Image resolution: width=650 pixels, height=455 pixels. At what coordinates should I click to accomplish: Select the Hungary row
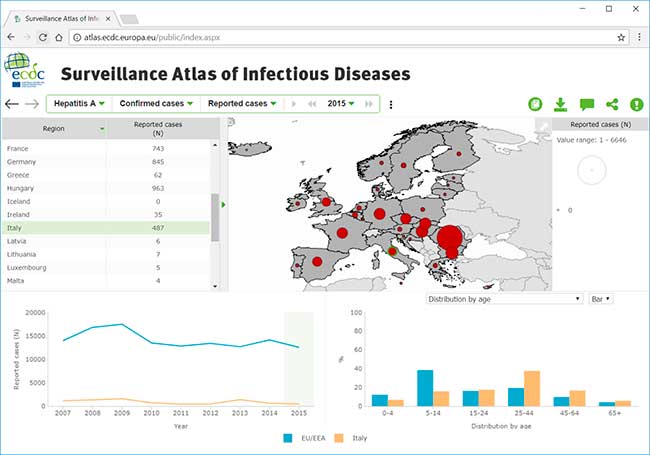106,188
